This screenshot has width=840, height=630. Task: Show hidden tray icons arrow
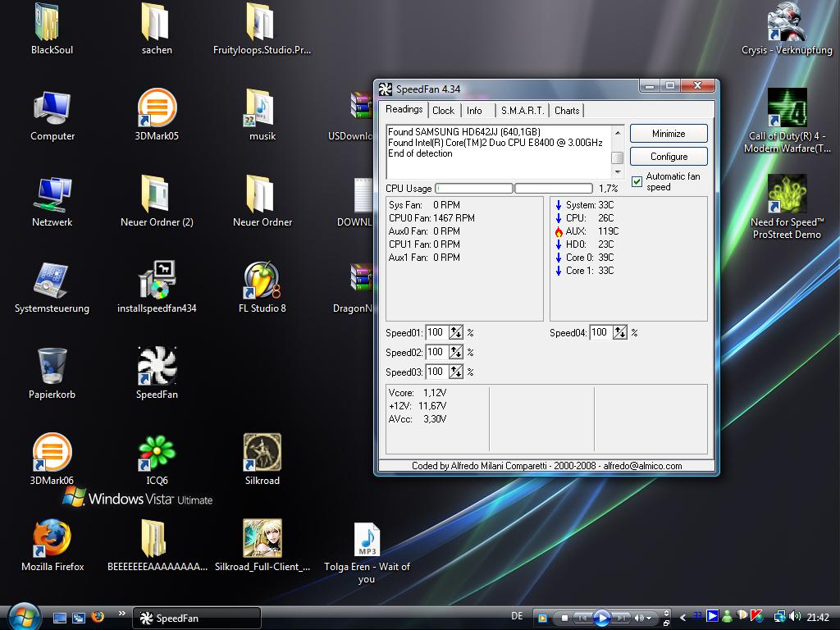[x=682, y=618]
